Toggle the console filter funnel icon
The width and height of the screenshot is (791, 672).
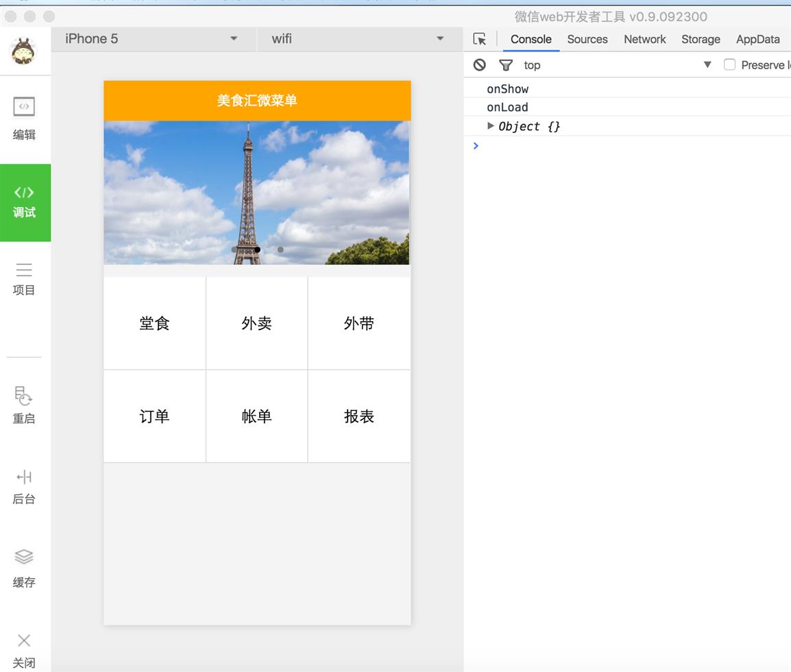505,65
